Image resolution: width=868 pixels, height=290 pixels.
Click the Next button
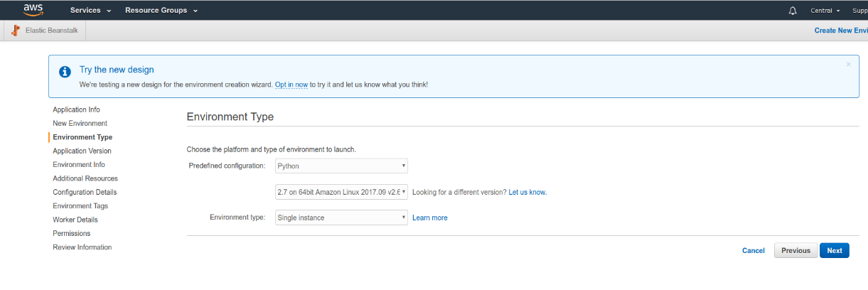[835, 250]
